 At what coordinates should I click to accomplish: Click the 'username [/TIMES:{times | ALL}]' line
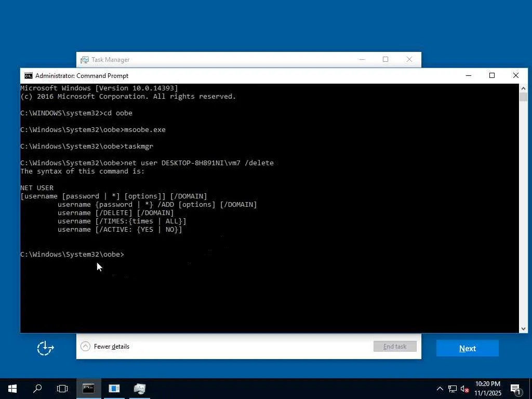(122, 221)
